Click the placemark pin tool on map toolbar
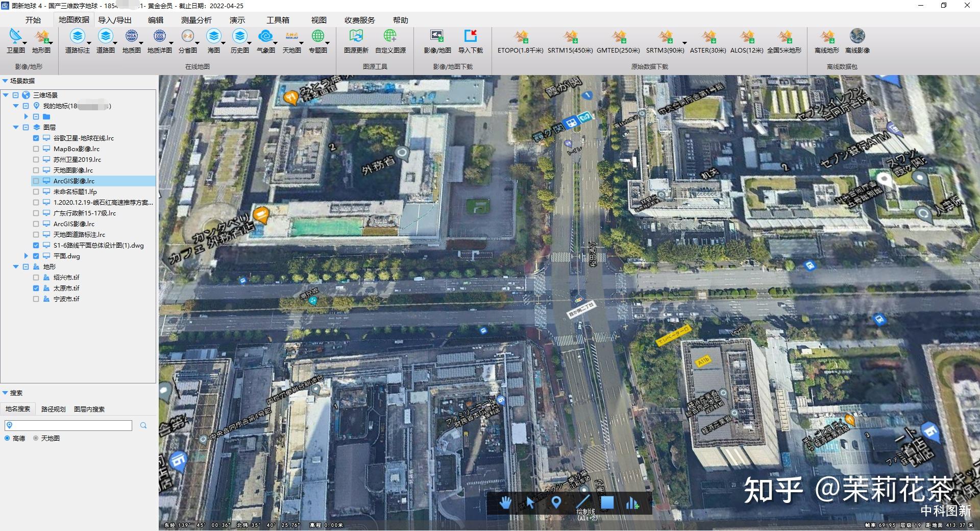This screenshot has width=980, height=531. click(x=556, y=503)
